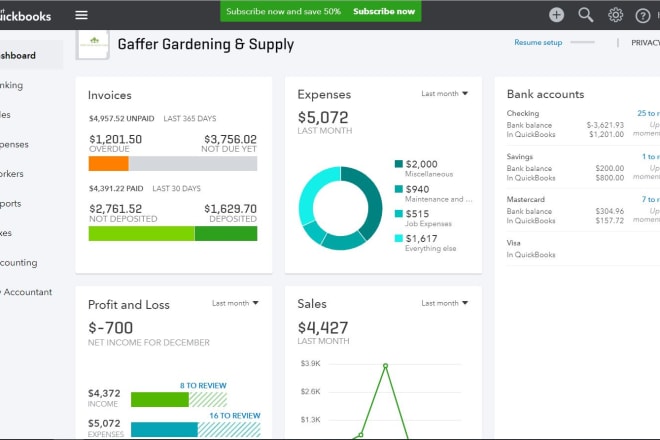Click the $2,000 Miscellaneous legend entry
This screenshot has width=660, height=440.
424,168
